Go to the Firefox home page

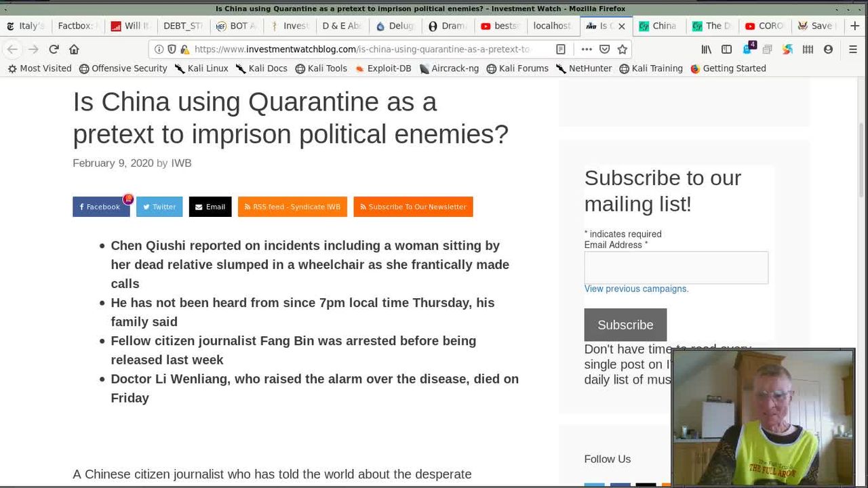74,49
